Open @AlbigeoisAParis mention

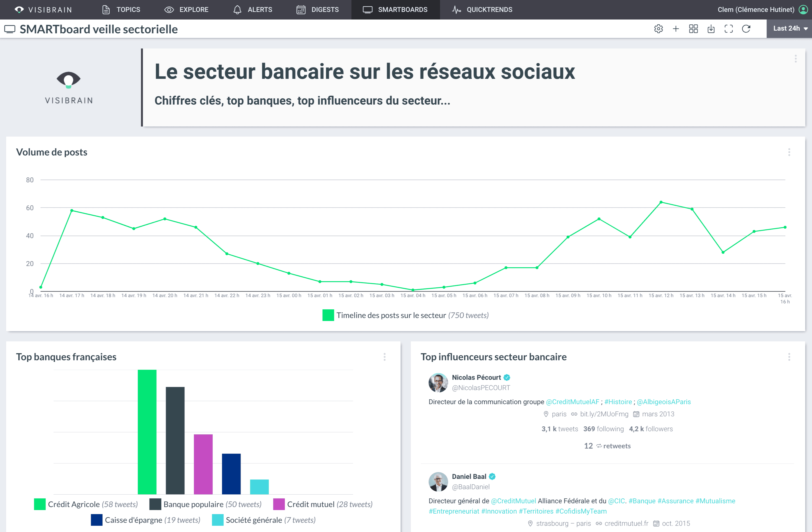pyautogui.click(x=664, y=402)
